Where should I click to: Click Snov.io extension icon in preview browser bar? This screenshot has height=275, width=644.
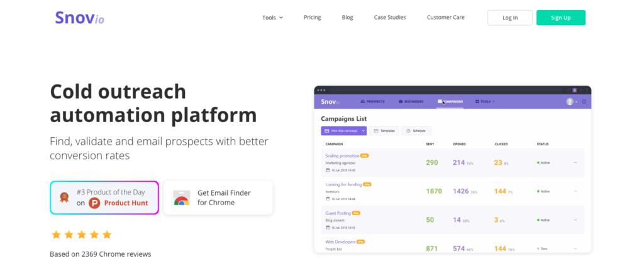(575, 90)
